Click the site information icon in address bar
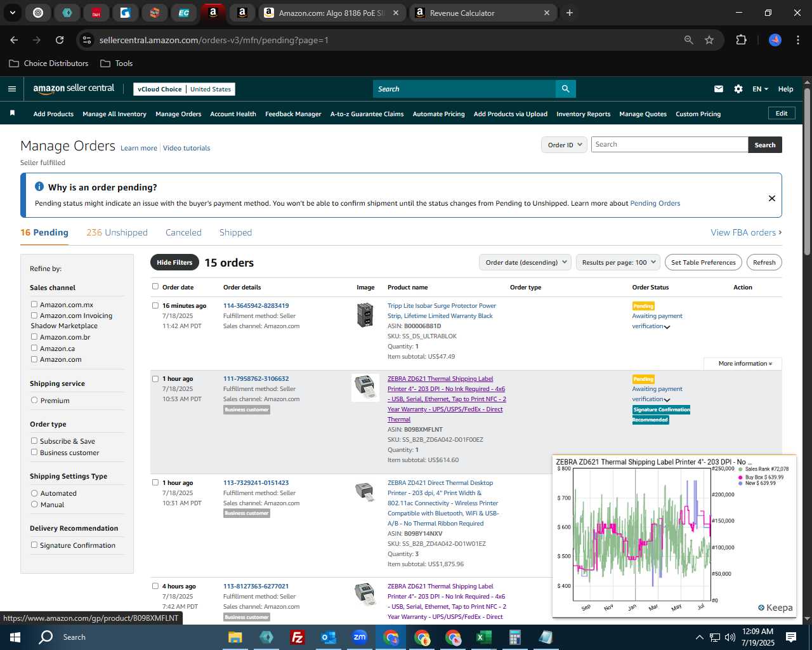The height and width of the screenshot is (650, 812). point(87,40)
